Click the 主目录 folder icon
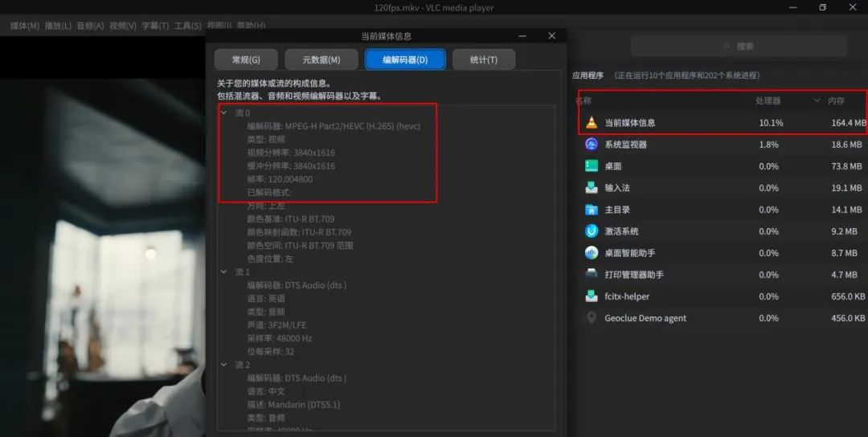 [x=592, y=210]
